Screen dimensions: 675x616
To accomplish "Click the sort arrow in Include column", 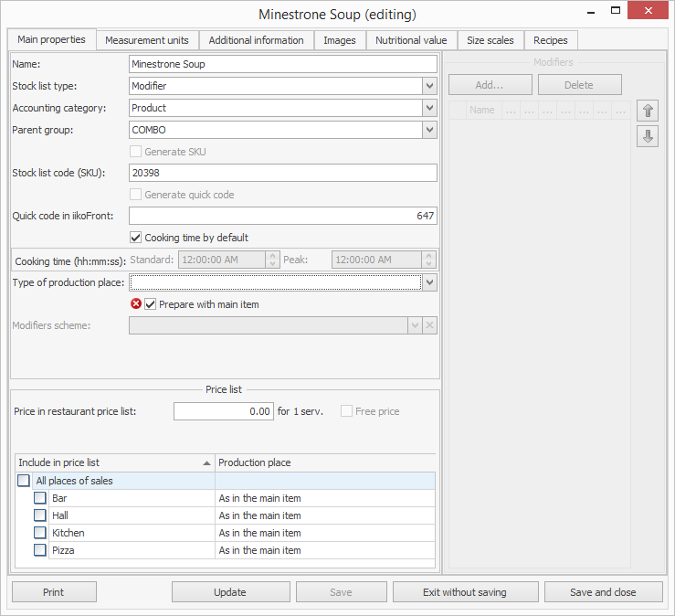I will click(206, 463).
